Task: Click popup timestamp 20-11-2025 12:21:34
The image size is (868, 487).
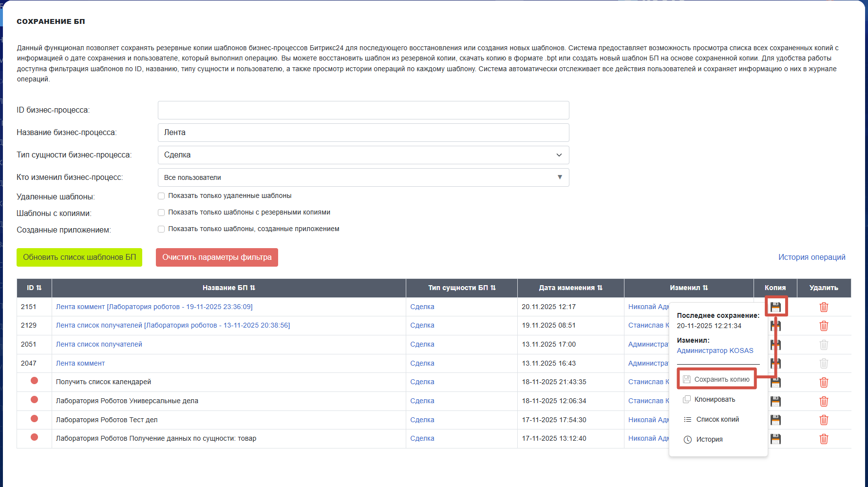Action: (x=709, y=326)
